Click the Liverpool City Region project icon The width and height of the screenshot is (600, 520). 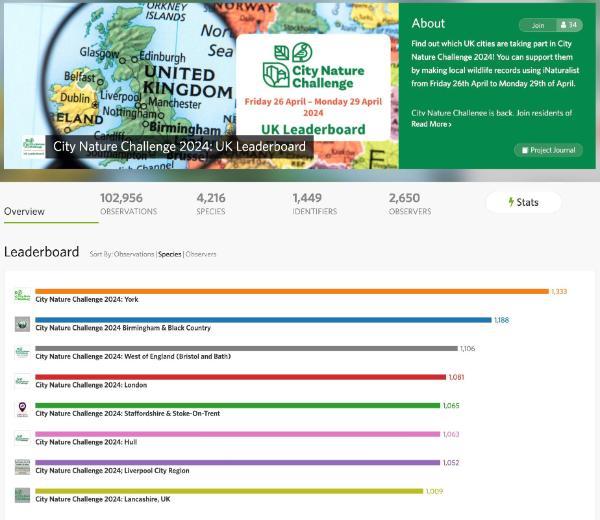click(x=22, y=466)
